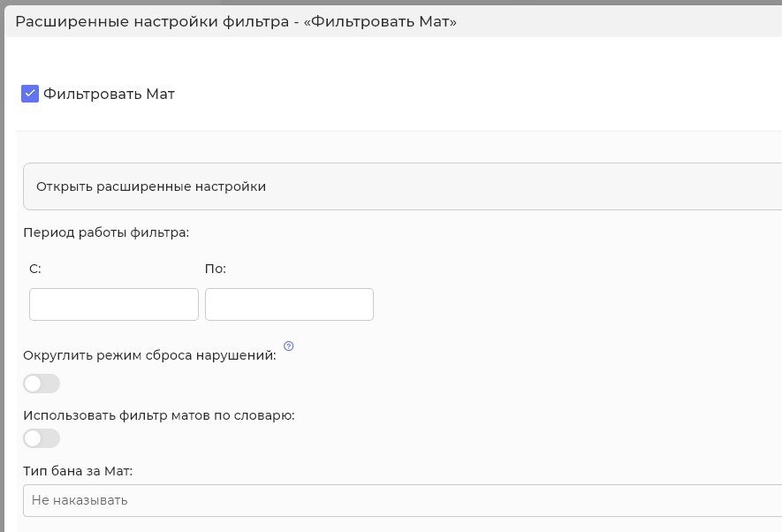This screenshot has width=782, height=532.
Task: Expand Открыть расширенные настройки panel
Action: click(402, 186)
